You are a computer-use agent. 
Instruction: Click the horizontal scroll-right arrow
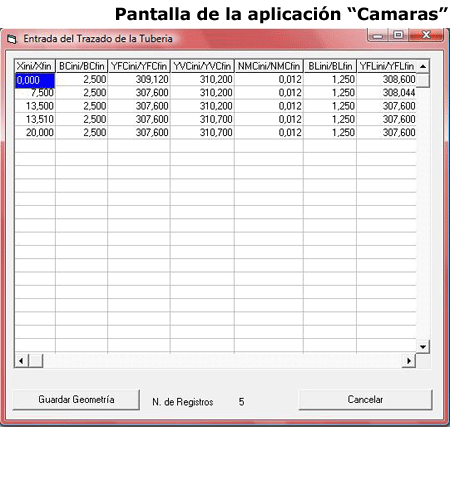pyautogui.click(x=409, y=361)
